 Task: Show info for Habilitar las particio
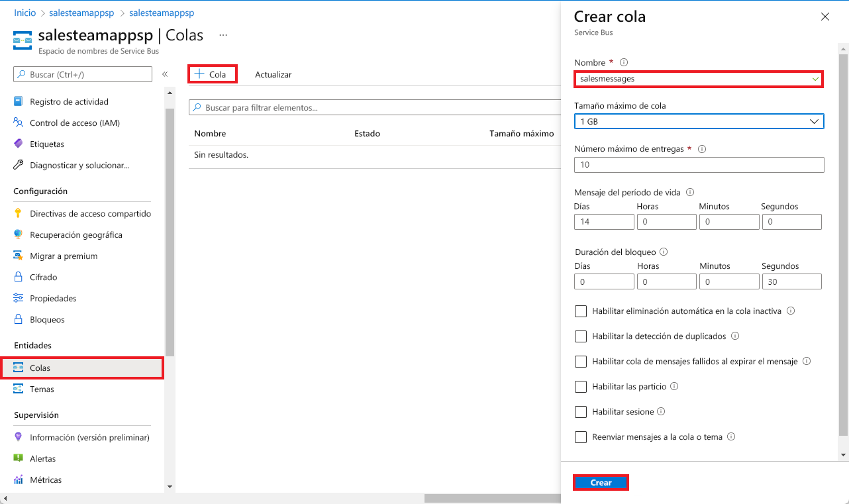(674, 386)
